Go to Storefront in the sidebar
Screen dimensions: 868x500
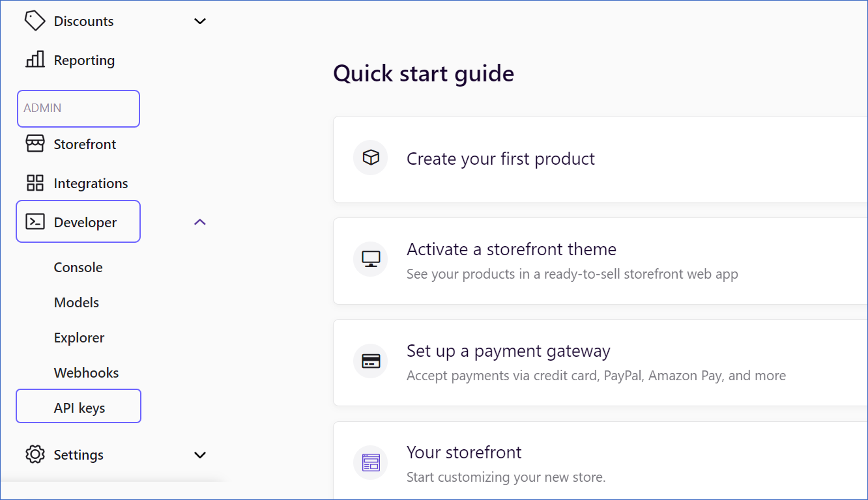point(85,145)
